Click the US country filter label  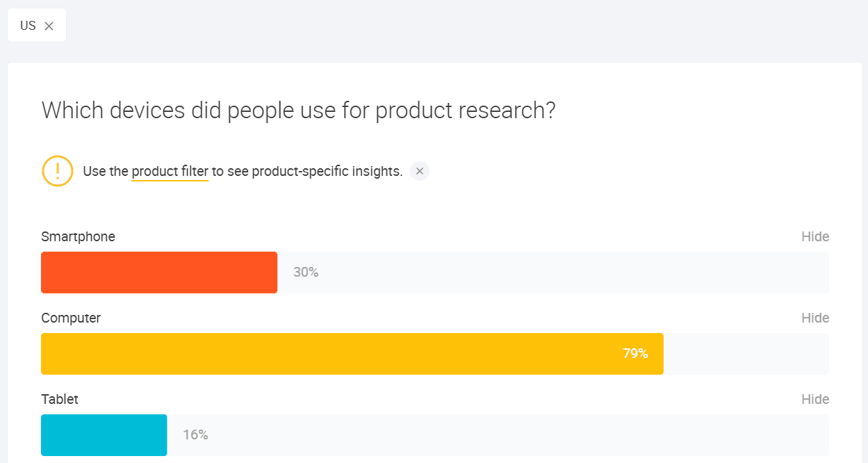pyautogui.click(x=28, y=26)
